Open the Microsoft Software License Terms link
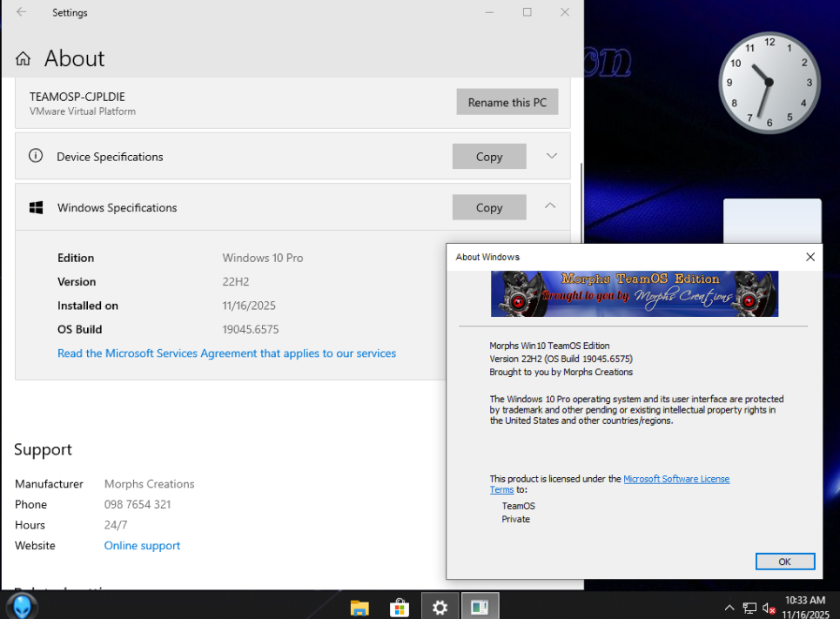This screenshot has width=840, height=619. pyautogui.click(x=675, y=479)
